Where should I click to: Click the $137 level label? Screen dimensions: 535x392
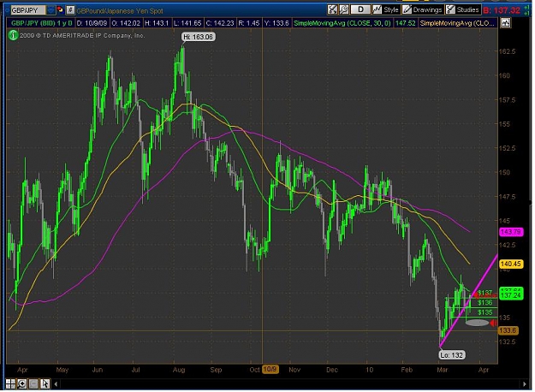pyautogui.click(x=484, y=293)
